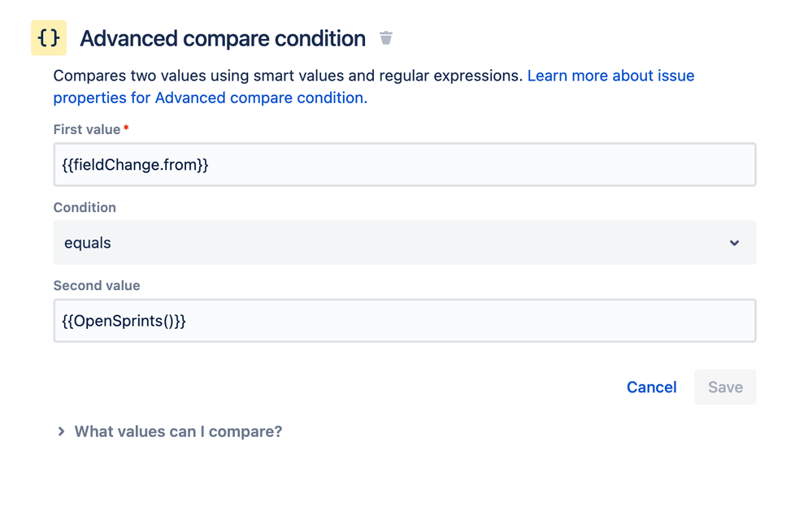The height and width of the screenshot is (515, 812).
Task: Delete the condition using the trash icon
Action: [386, 38]
